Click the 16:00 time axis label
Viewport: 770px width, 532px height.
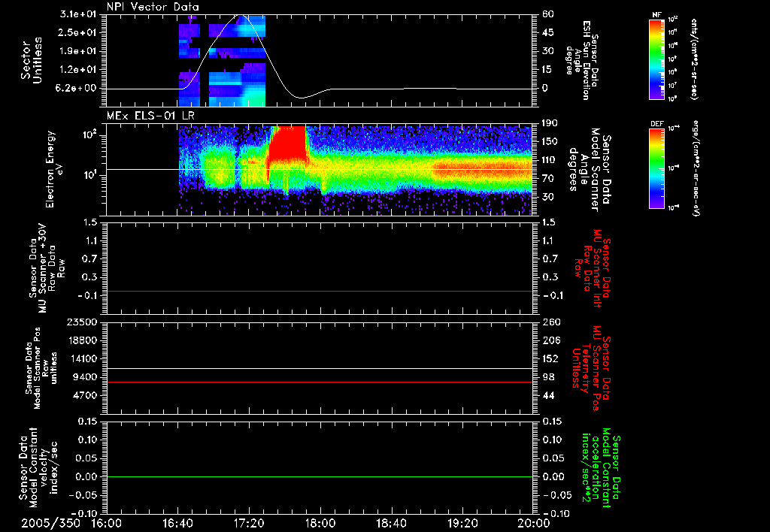pos(107,524)
